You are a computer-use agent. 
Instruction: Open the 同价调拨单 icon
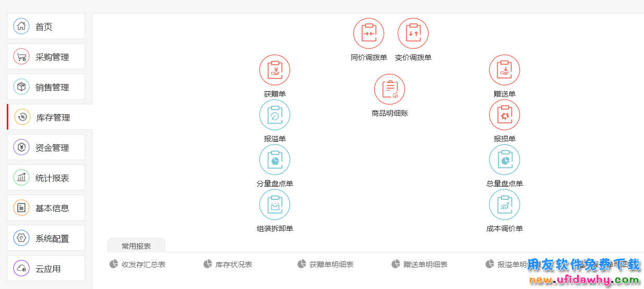click(369, 33)
